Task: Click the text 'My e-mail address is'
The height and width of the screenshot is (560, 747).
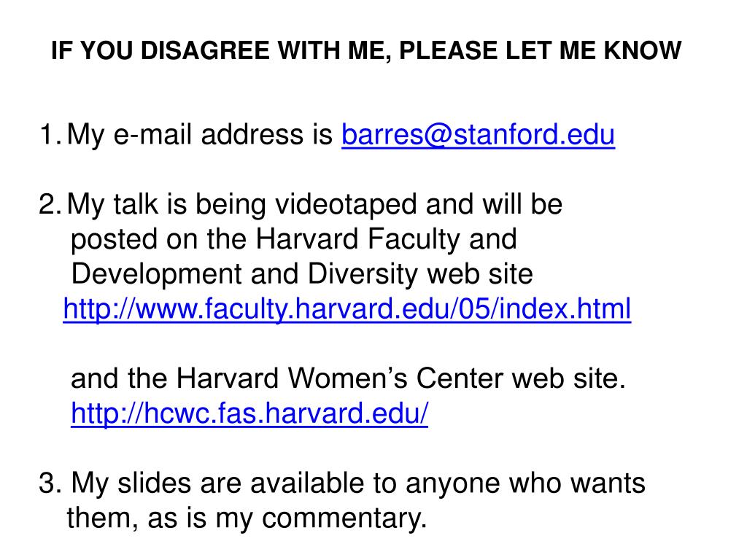Action: point(200,135)
